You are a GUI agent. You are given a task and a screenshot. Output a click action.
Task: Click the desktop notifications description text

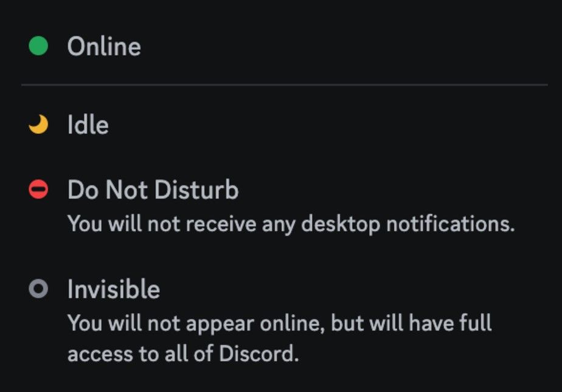click(x=291, y=224)
